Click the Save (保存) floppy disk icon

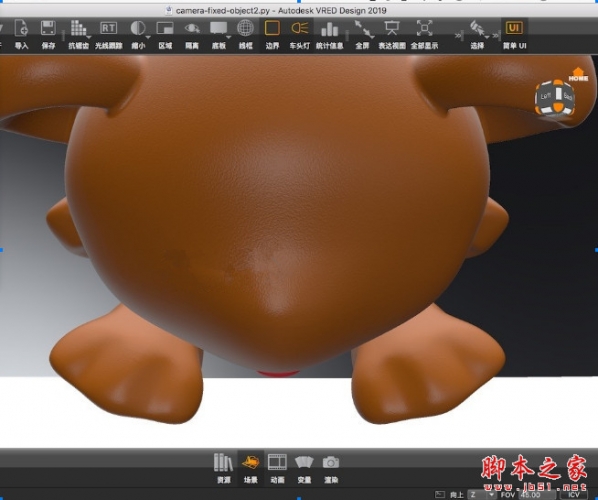click(48, 29)
